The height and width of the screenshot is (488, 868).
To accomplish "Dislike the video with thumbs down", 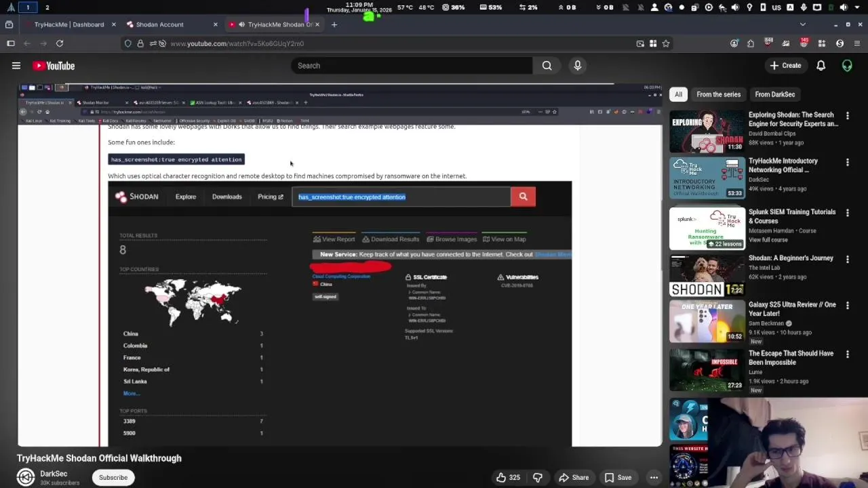I will [538, 477].
